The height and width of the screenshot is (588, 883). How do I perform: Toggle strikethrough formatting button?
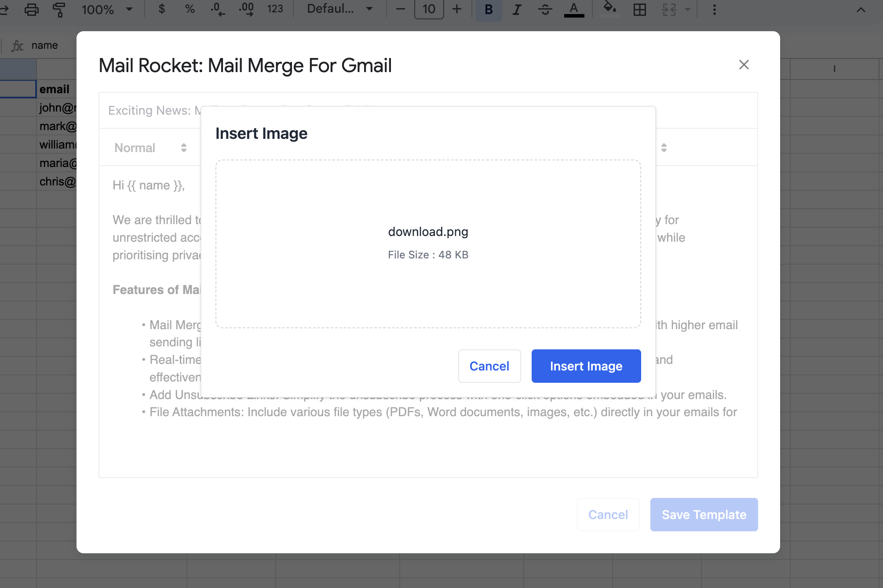tap(545, 9)
